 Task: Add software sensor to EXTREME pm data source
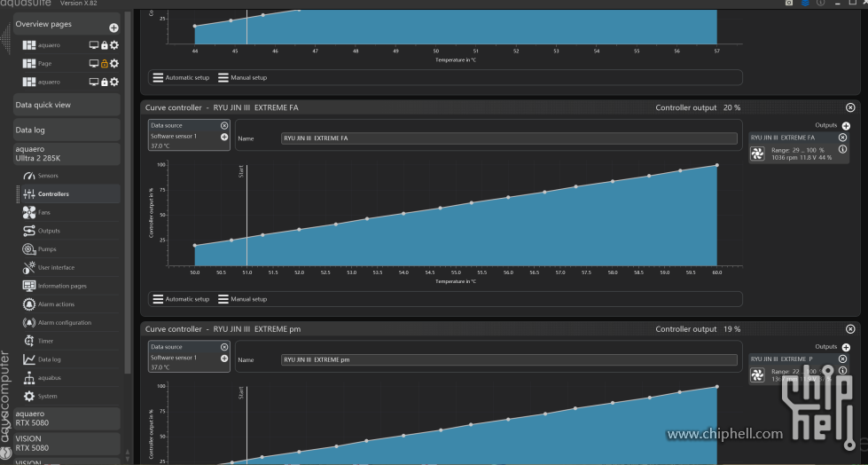pos(224,359)
